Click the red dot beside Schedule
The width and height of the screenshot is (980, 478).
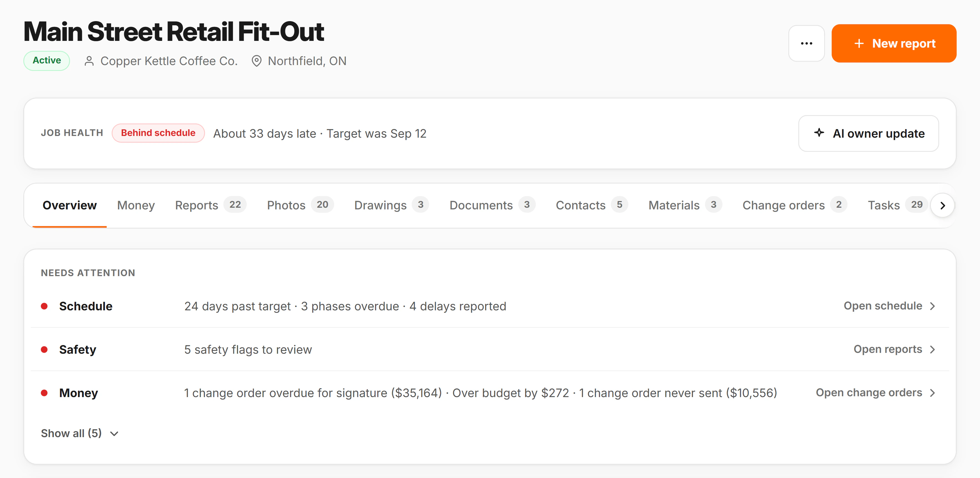coord(44,306)
